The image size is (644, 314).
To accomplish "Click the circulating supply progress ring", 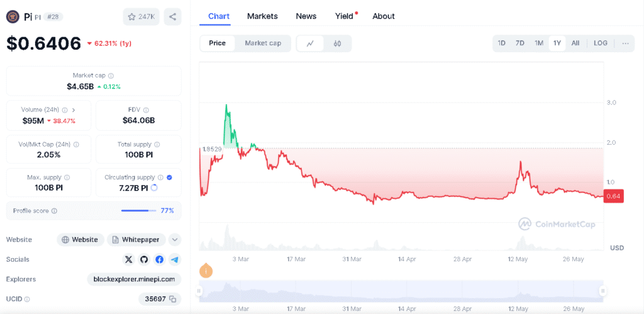I will tap(155, 188).
